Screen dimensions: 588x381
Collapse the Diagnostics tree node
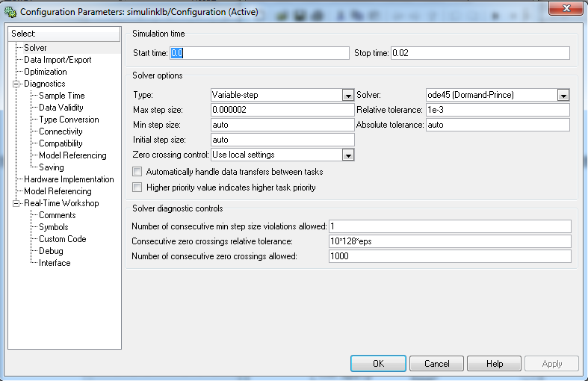click(x=16, y=84)
